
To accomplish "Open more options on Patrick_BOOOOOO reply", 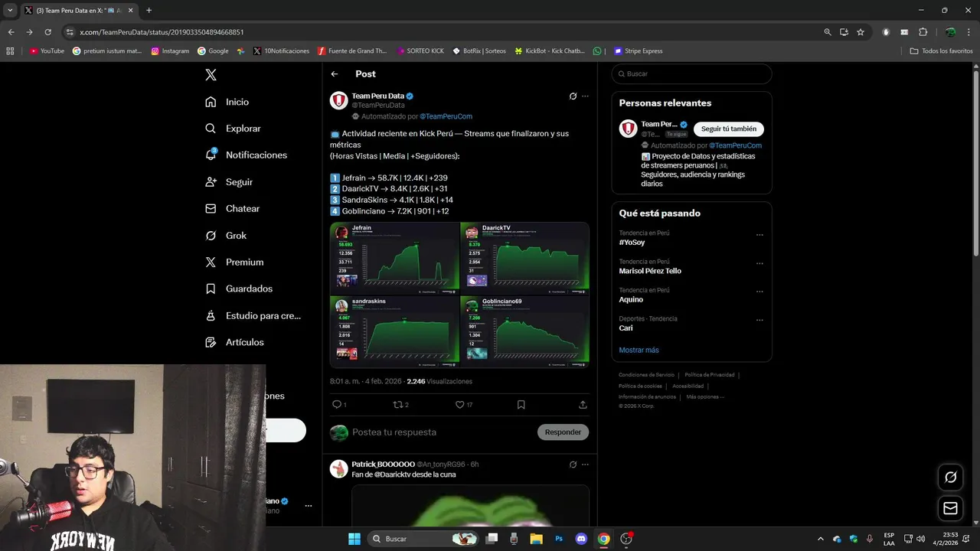I will click(x=585, y=465).
